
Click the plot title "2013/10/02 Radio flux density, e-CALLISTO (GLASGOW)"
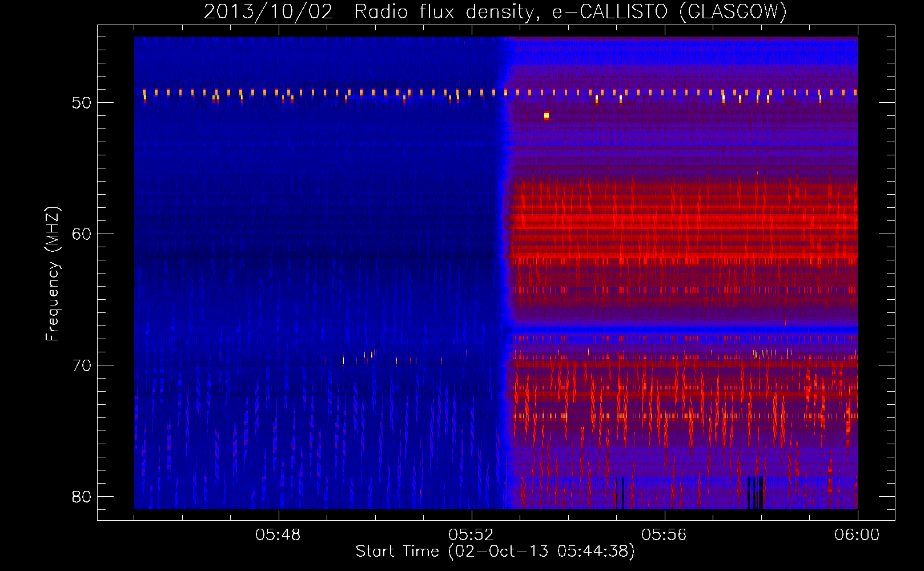495,11
